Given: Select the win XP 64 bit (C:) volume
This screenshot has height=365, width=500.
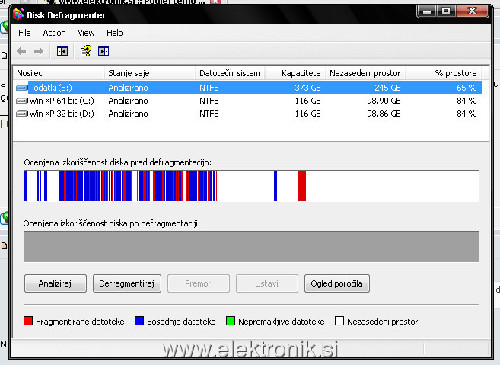Looking at the screenshot, I should (62, 101).
